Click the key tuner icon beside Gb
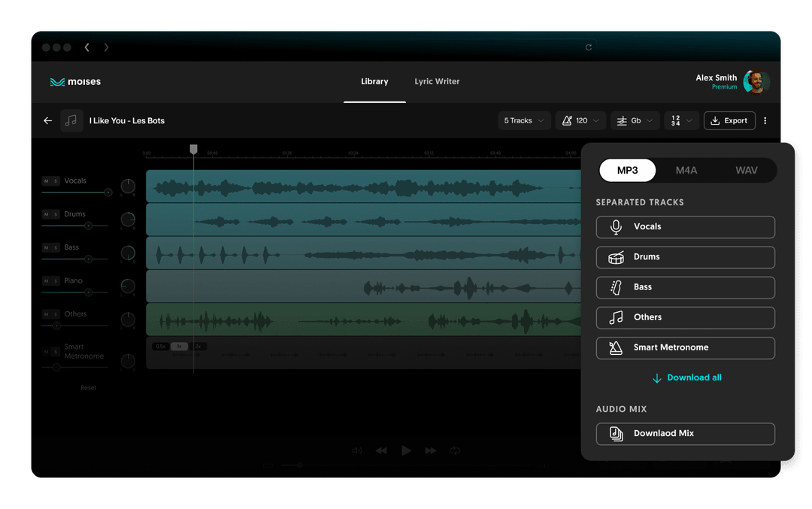The image size is (812, 509). click(x=622, y=120)
